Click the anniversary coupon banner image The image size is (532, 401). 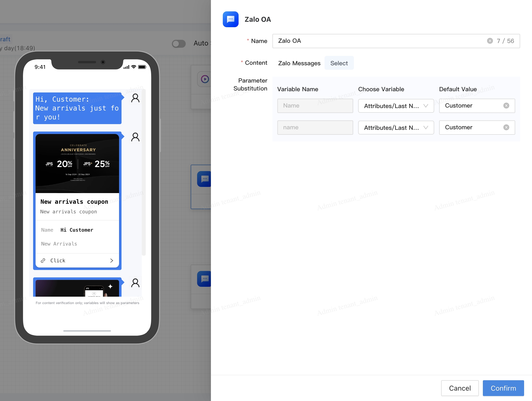click(x=77, y=163)
